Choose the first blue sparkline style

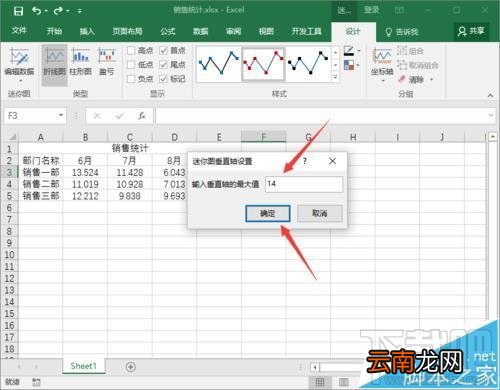(x=219, y=63)
